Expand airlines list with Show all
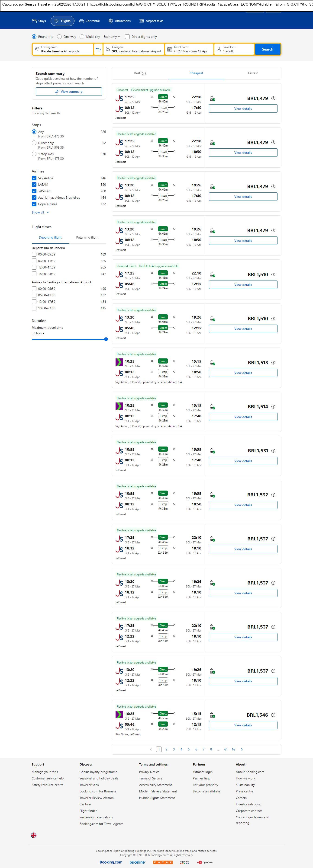This screenshot has width=313, height=868. pos(40,213)
